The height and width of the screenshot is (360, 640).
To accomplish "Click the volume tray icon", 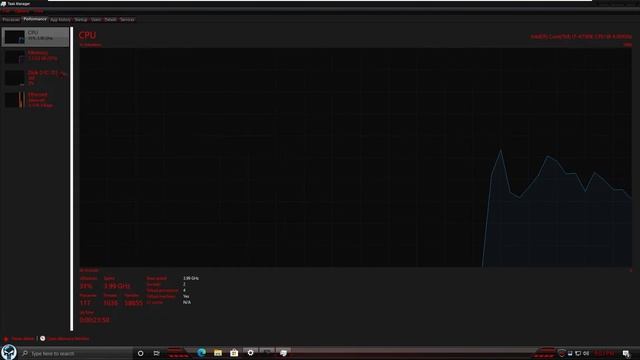I will point(586,353).
